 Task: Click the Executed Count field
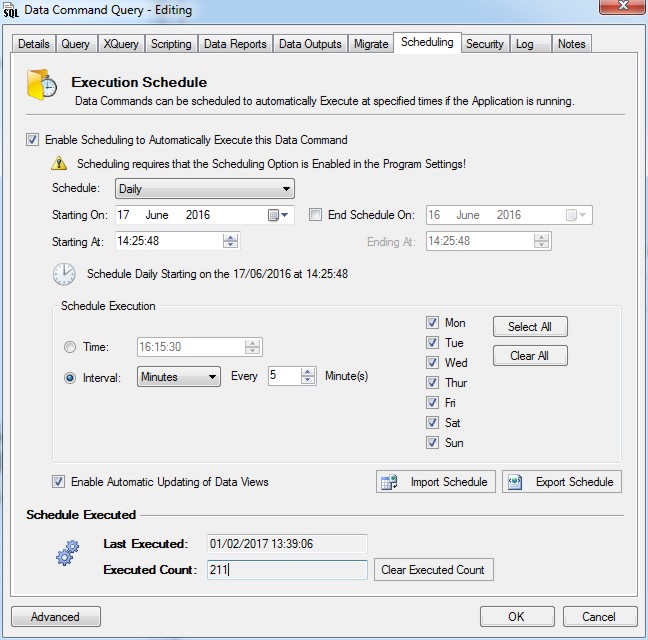(287, 570)
